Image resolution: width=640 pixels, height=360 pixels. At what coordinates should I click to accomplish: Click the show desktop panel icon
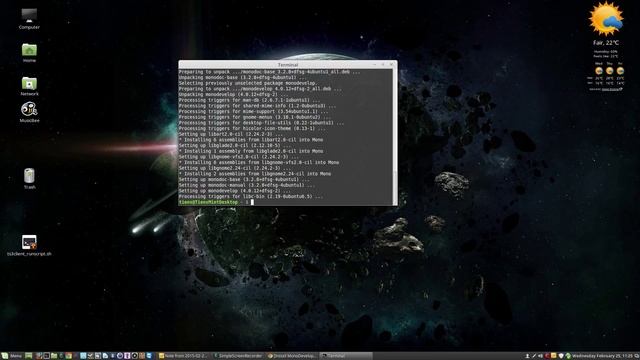tap(28, 356)
